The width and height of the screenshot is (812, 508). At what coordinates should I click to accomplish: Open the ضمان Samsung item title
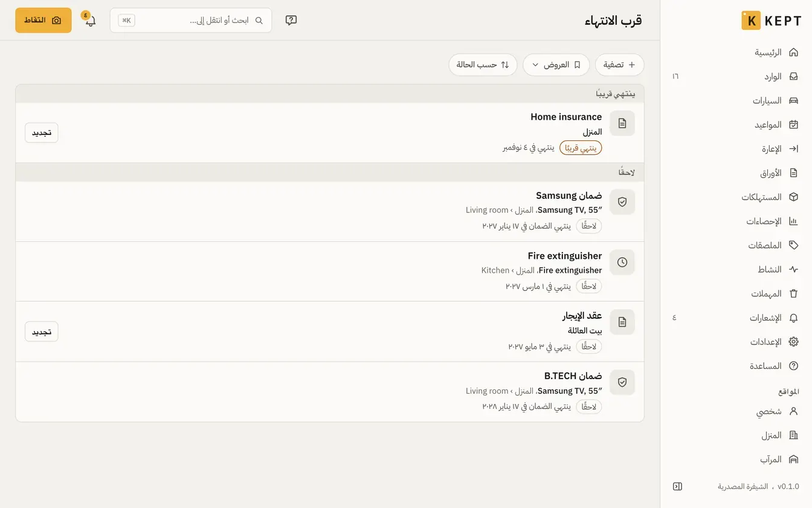coord(569,195)
